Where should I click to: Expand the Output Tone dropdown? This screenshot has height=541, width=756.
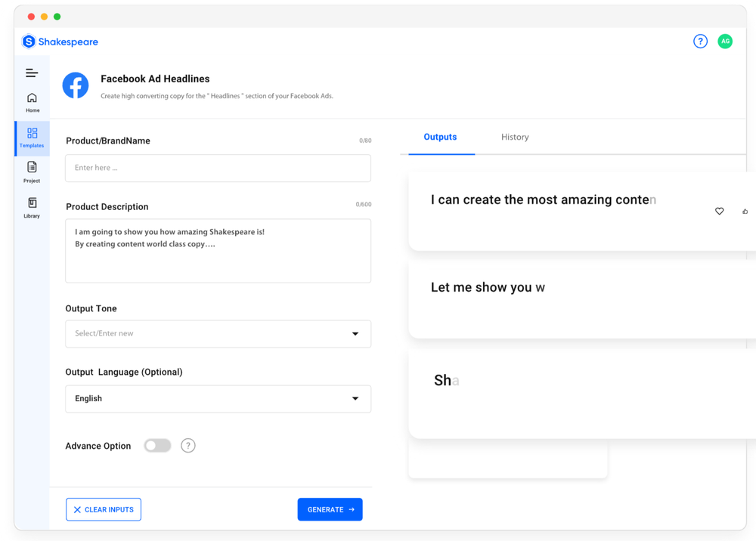click(218, 334)
